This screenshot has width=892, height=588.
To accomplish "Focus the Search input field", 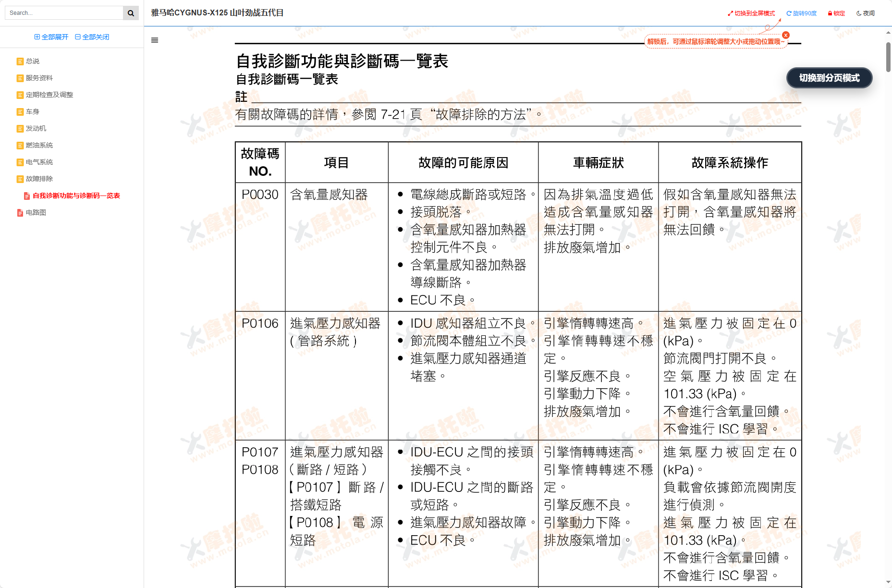I will coord(64,13).
